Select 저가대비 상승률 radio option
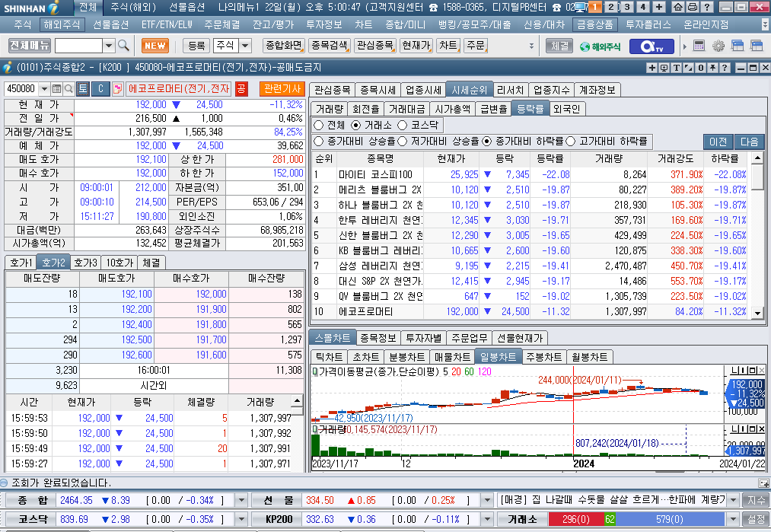This screenshot has width=771, height=532. [x=402, y=142]
